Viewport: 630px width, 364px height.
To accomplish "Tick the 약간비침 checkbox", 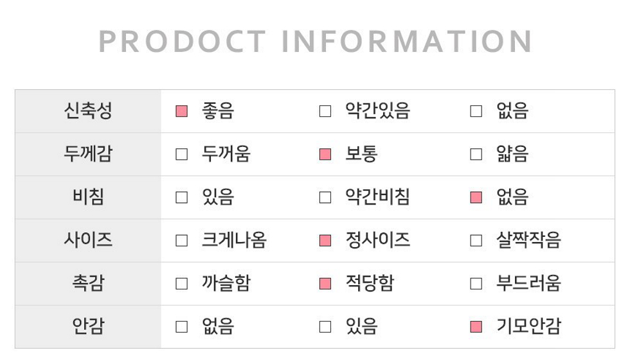I will (x=325, y=198).
